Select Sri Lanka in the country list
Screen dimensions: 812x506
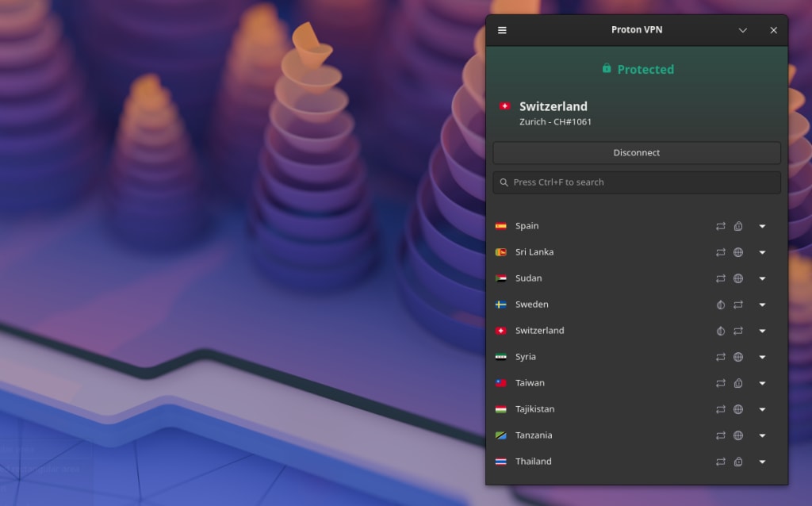coord(534,252)
